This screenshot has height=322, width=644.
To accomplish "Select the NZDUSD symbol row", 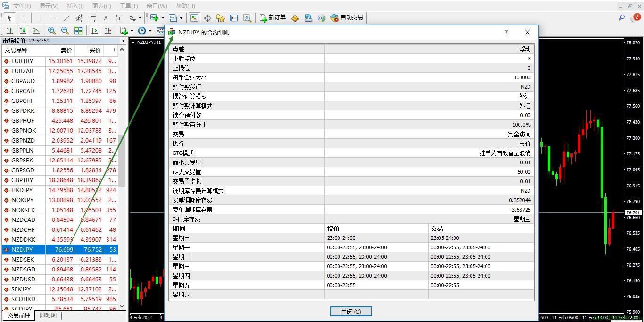I will point(60,280).
